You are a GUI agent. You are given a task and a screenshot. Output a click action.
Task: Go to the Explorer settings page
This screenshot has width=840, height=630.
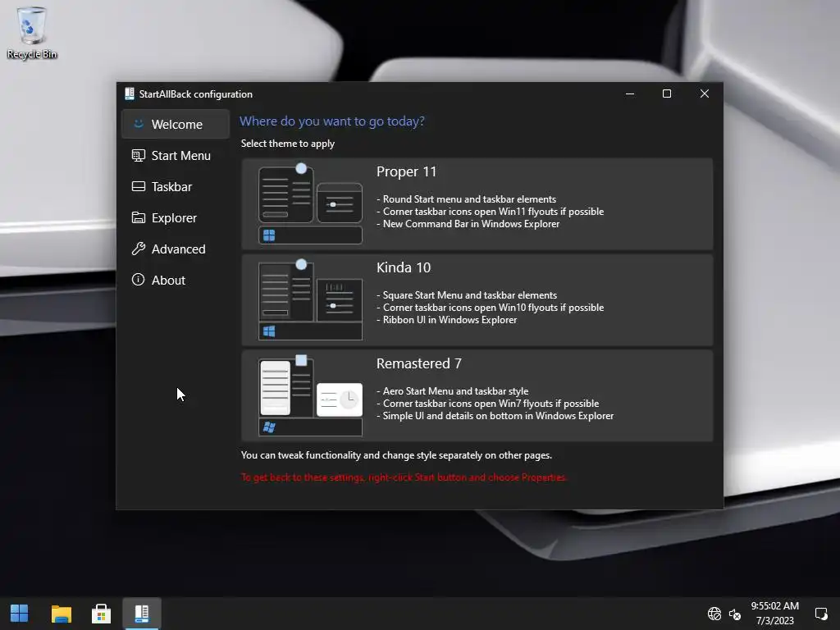point(176,217)
